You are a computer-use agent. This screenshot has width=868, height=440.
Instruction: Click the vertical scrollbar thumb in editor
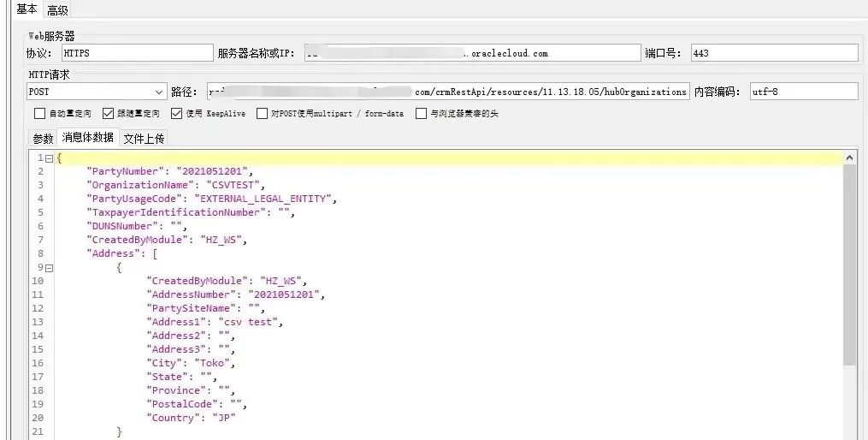tap(849, 265)
